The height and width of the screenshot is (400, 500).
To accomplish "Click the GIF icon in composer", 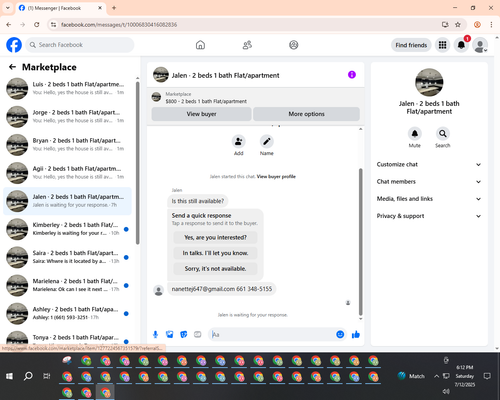I will (198, 334).
